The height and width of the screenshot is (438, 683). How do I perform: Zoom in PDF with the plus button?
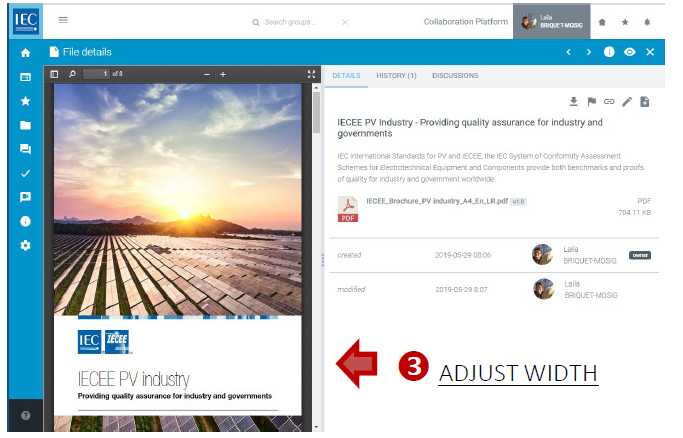[223, 74]
